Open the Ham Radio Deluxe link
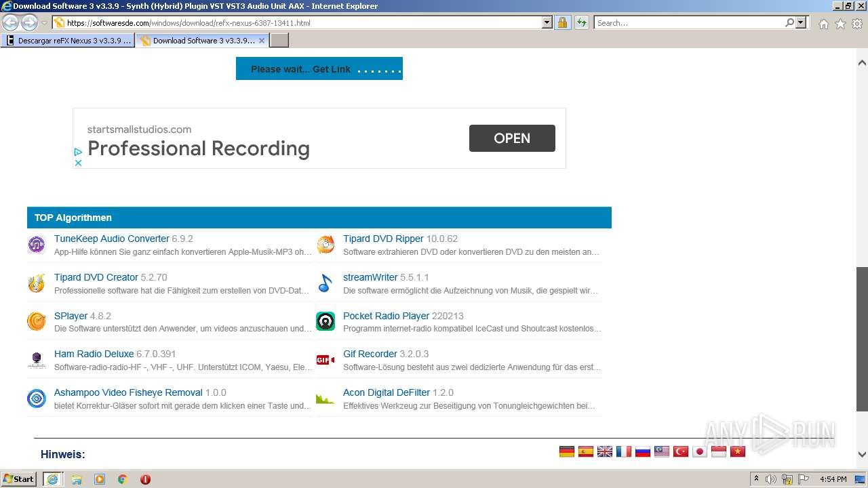The height and width of the screenshot is (488, 868). tap(94, 354)
